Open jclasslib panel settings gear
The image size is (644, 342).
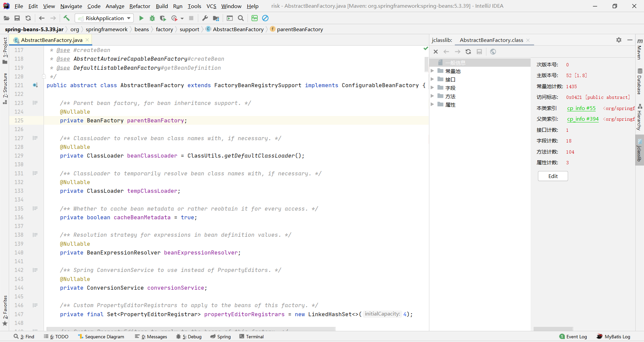point(619,40)
